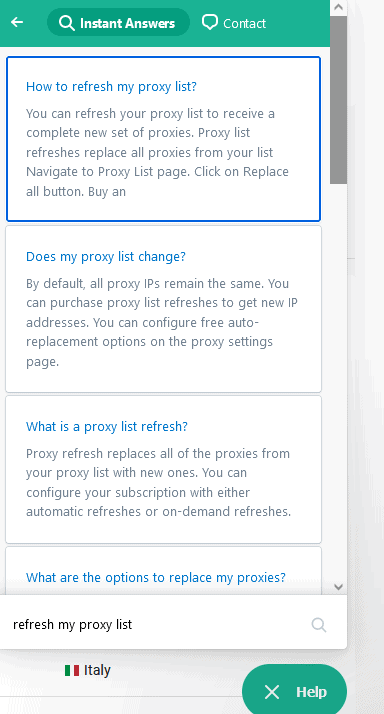Click the "Proxy refresh replaces all" answer text
Screen dimensions: 384x714
coord(159,483)
